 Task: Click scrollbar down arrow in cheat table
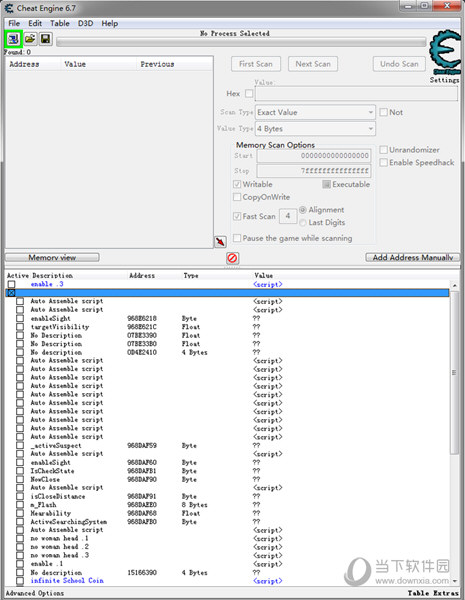pos(454,581)
